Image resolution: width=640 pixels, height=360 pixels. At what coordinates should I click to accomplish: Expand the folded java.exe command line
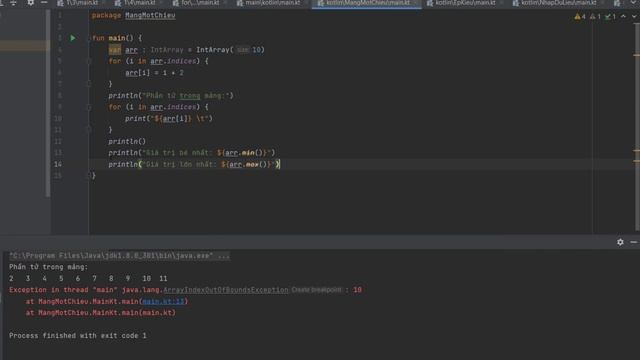click(119, 256)
